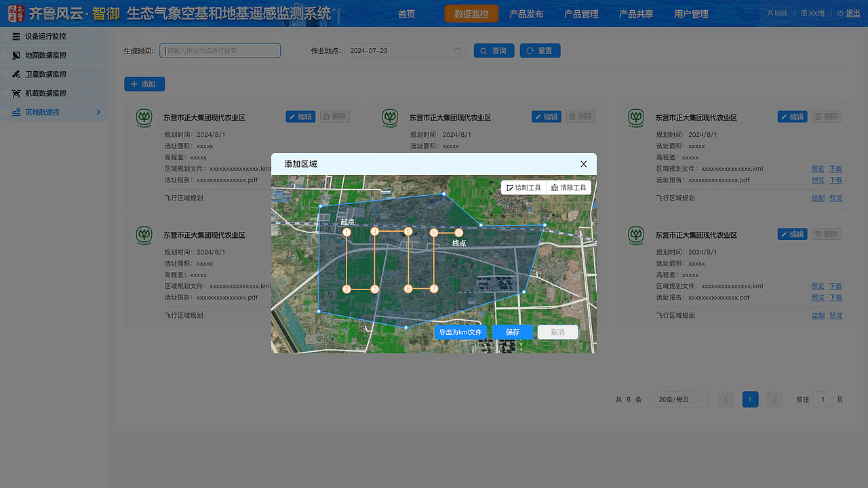Click the test user account
The width and height of the screenshot is (868, 488).
[x=777, y=13]
